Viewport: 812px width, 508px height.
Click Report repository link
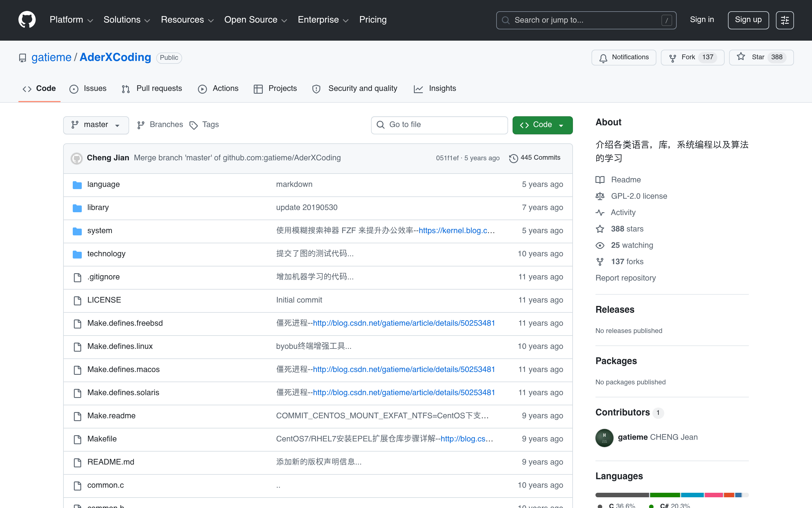[625, 278]
